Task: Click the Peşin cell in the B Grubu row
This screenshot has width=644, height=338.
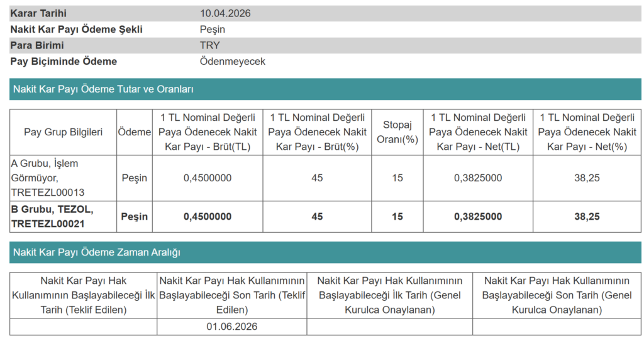Action: (x=134, y=217)
